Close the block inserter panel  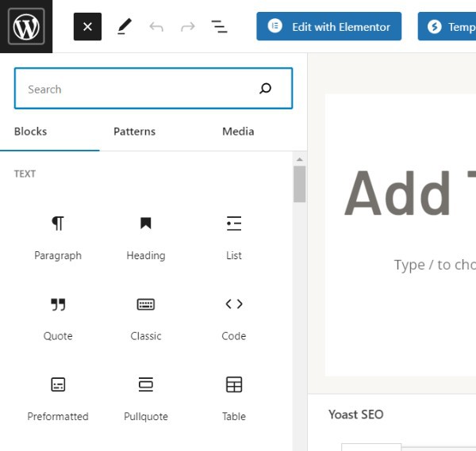pyautogui.click(x=87, y=27)
